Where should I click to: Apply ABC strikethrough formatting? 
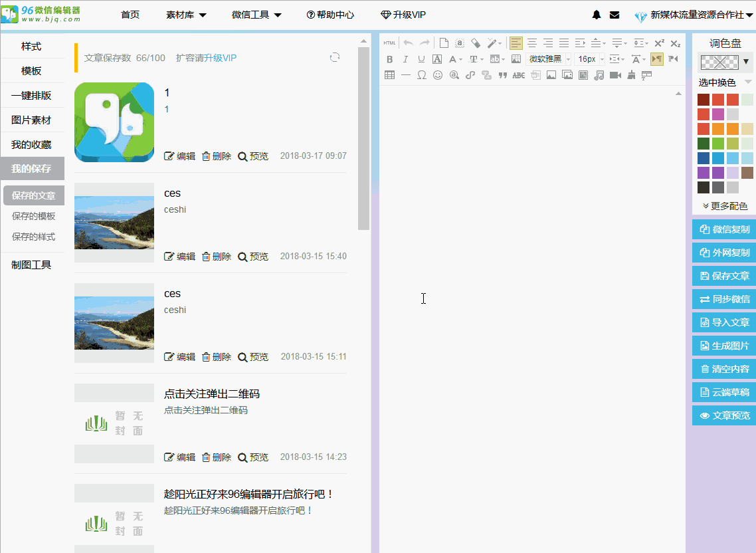[519, 75]
